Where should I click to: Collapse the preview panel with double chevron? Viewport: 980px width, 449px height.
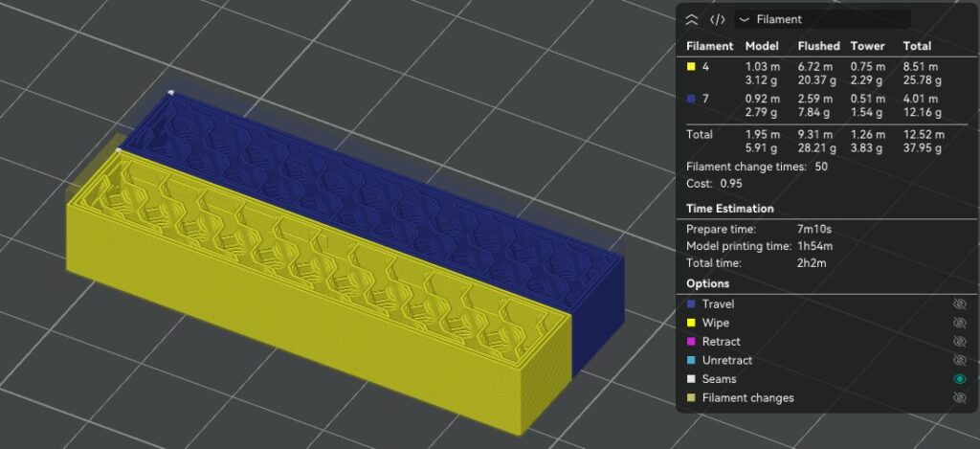pos(691,19)
